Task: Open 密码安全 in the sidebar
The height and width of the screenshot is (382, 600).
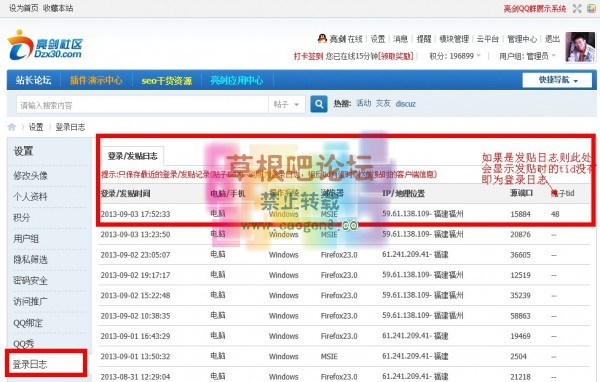Action: tap(30, 281)
